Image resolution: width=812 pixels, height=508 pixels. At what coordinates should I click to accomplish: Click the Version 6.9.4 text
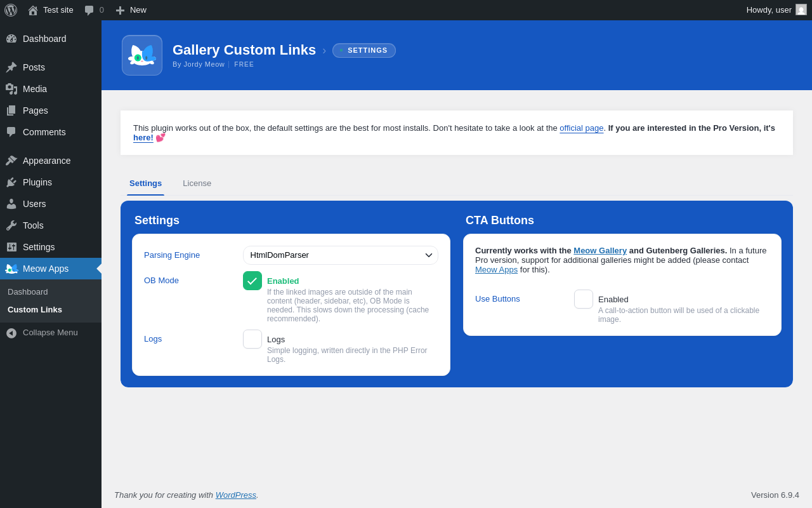(x=775, y=495)
